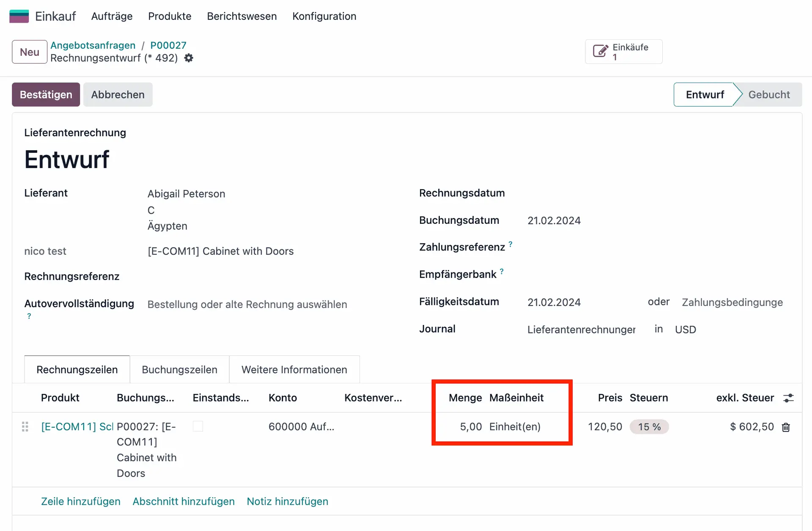The image size is (812, 531).
Task: Open the Journal Lieferantenrechnungen dropdown
Action: 581,329
